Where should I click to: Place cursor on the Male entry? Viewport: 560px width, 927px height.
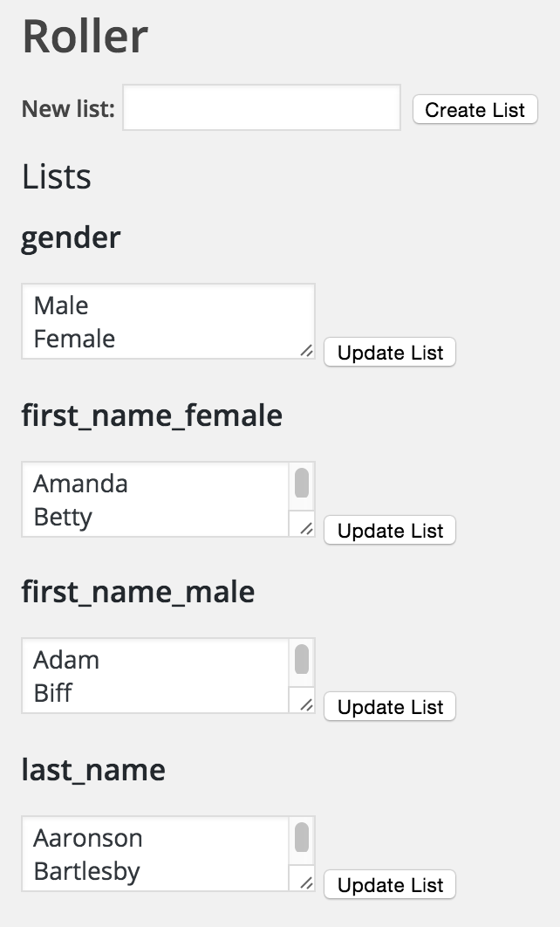coord(61,306)
